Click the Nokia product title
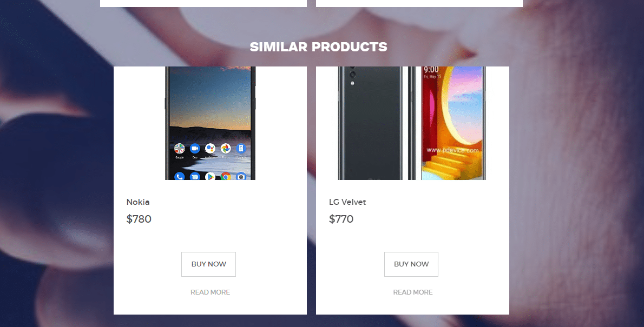 (x=138, y=202)
